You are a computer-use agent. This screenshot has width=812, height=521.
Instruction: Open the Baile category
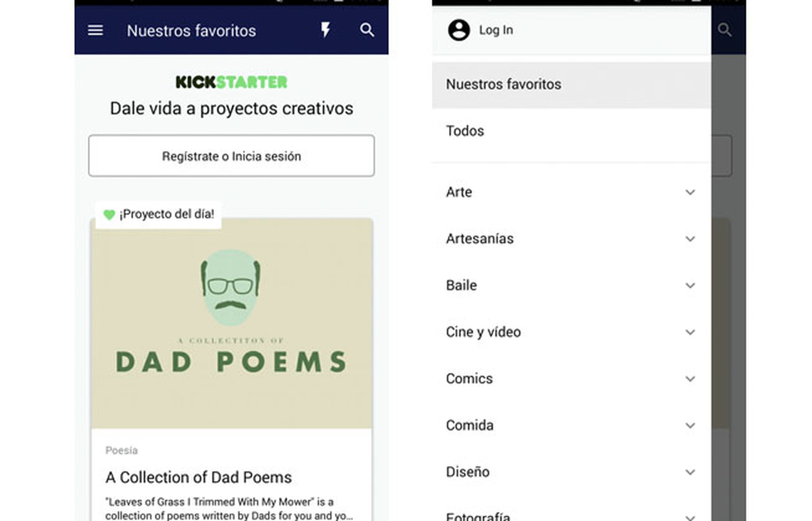(571, 285)
